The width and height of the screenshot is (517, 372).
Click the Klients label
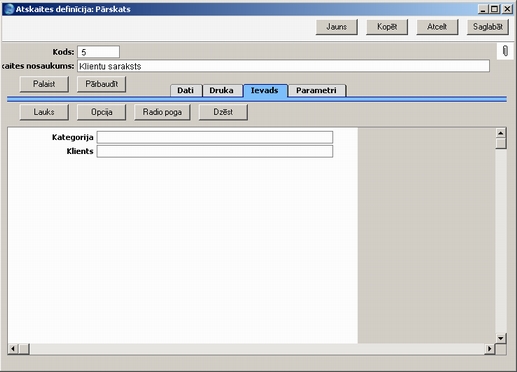pyautogui.click(x=80, y=151)
